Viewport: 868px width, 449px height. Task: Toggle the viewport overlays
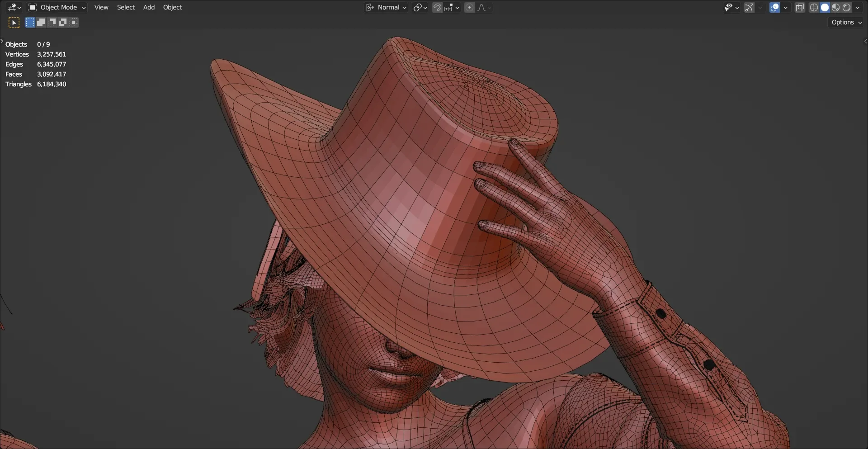coord(774,7)
